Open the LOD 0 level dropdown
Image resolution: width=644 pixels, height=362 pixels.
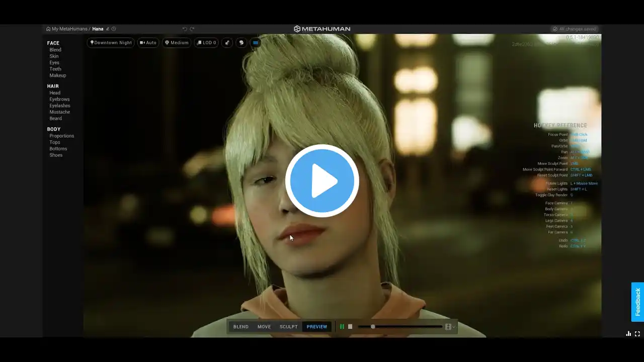[207, 43]
